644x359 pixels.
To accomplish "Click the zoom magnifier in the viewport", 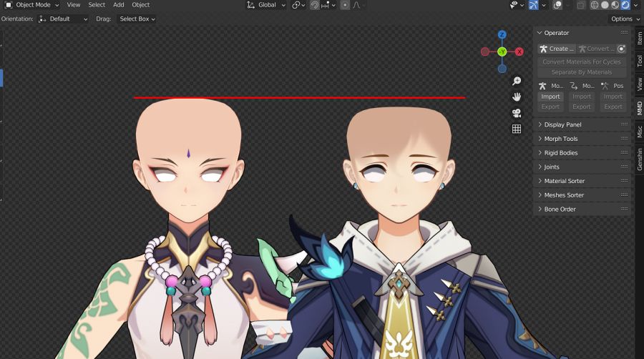I will pos(517,81).
